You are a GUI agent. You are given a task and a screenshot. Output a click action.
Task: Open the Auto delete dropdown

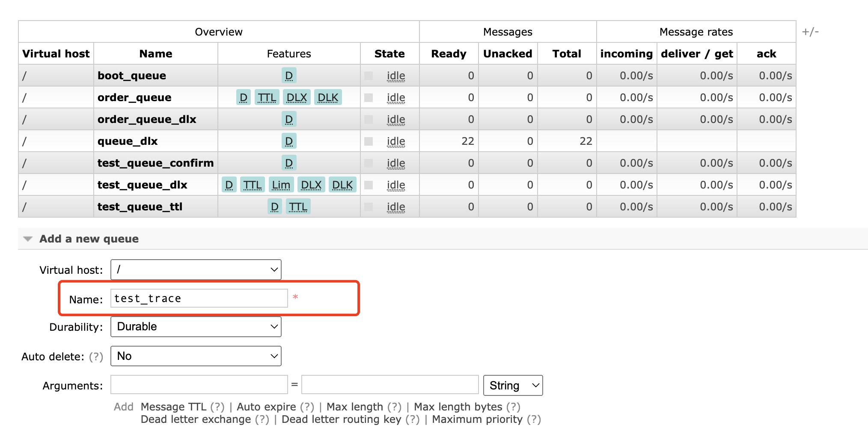point(196,356)
